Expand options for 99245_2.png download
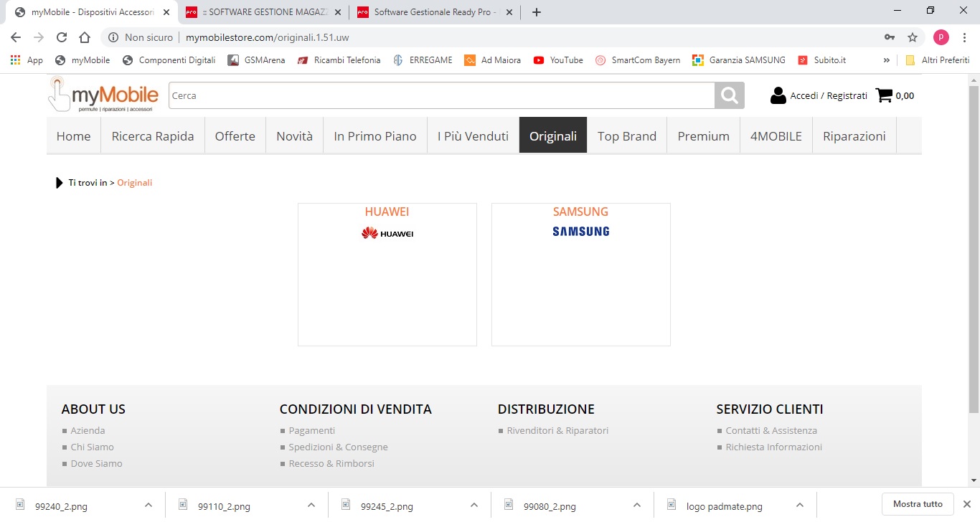Image resolution: width=980 pixels, height=522 pixels. pyautogui.click(x=474, y=506)
